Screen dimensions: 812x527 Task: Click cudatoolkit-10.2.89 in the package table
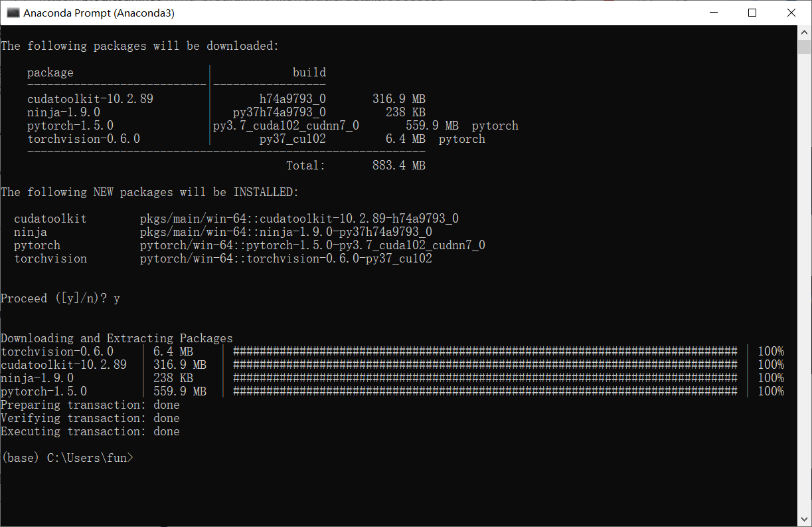click(x=90, y=99)
